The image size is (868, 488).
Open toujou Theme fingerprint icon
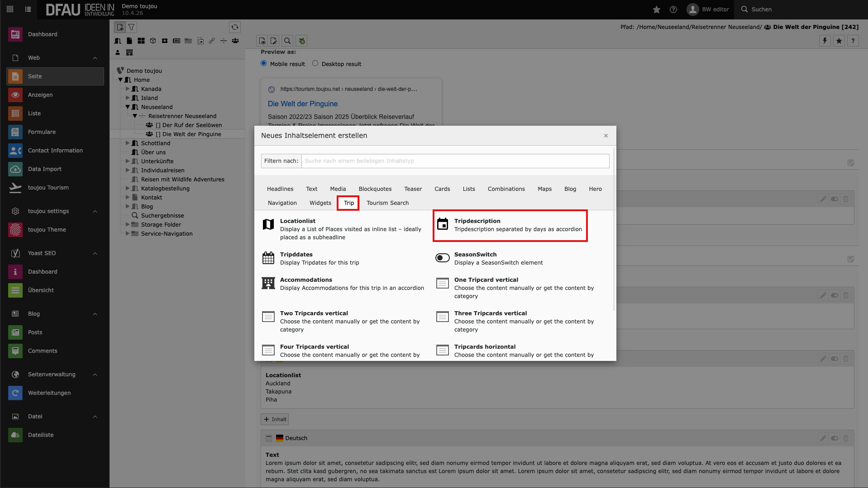coord(15,230)
